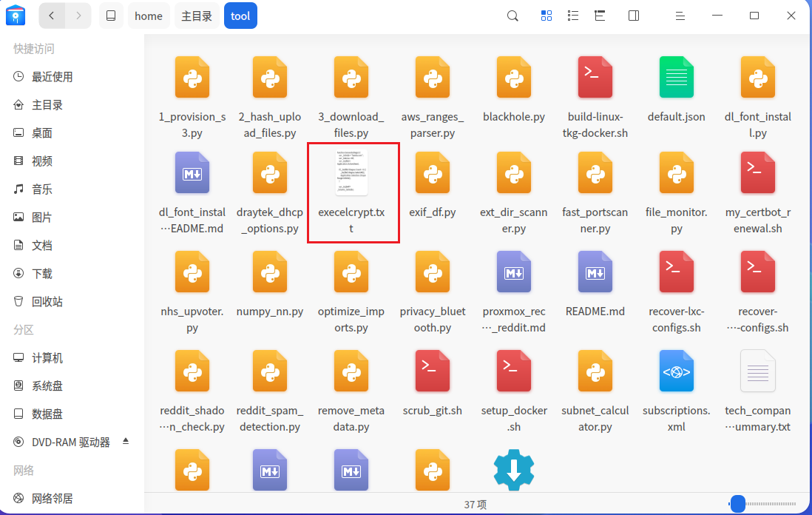Eject the DVD-RAM drive
Screen dimensions: 812x515
[x=125, y=442]
